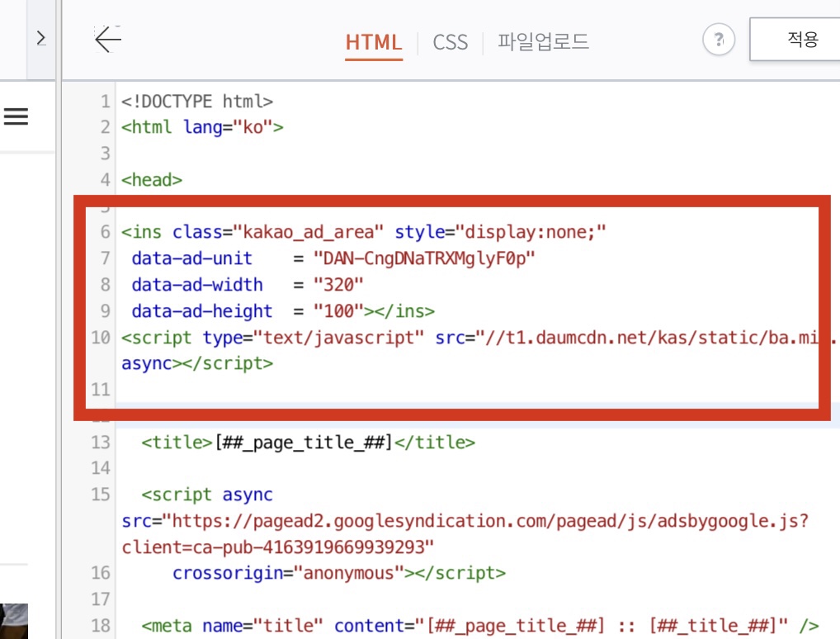840x639 pixels.
Task: Click the title page_title line
Action: (308, 443)
